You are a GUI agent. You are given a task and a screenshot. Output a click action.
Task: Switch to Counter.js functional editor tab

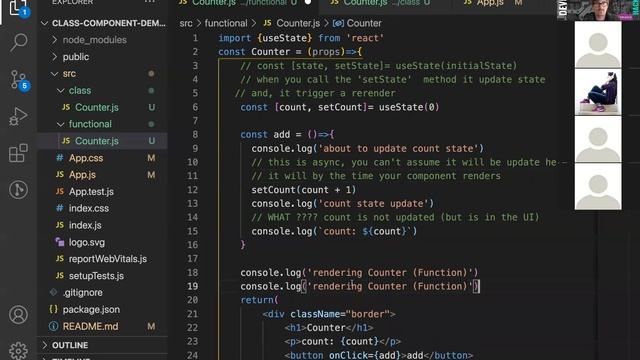[x=244, y=3]
